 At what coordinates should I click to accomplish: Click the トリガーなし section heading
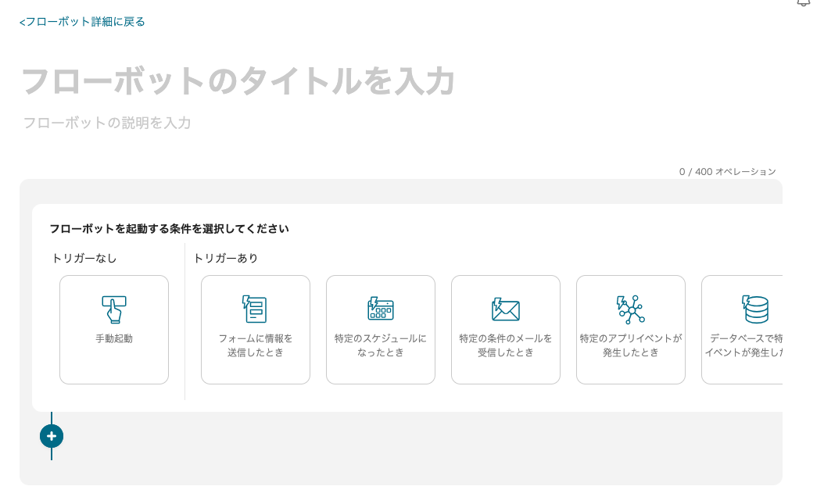click(x=84, y=258)
